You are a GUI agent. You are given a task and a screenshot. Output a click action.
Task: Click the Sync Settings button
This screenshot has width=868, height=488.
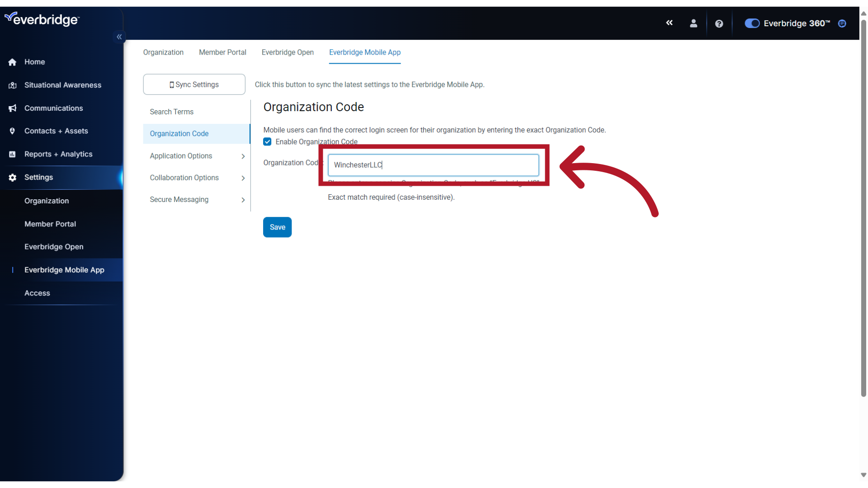[194, 84]
